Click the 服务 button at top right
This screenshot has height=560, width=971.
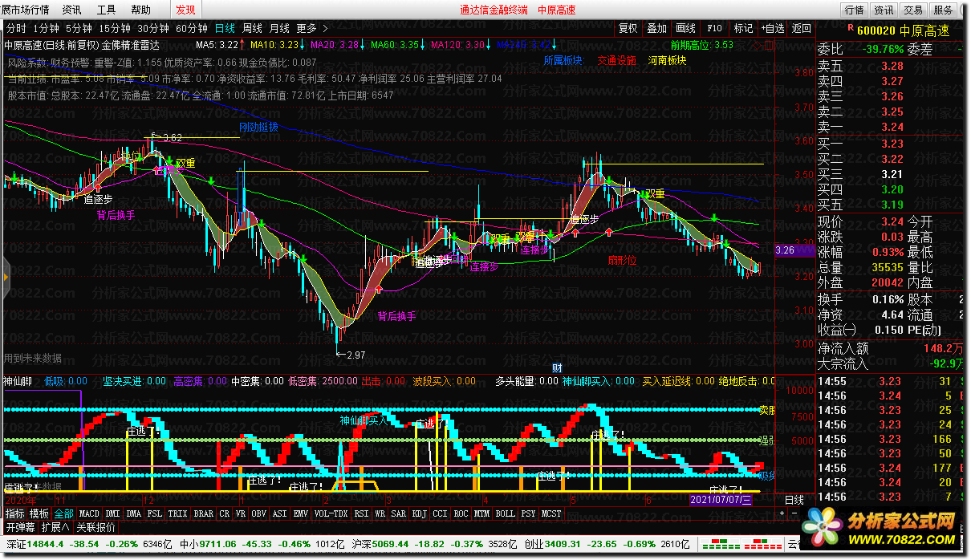click(944, 10)
